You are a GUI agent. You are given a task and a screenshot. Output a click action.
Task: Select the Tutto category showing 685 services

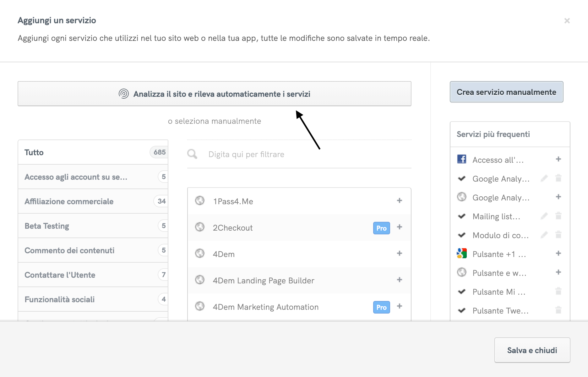coord(93,152)
